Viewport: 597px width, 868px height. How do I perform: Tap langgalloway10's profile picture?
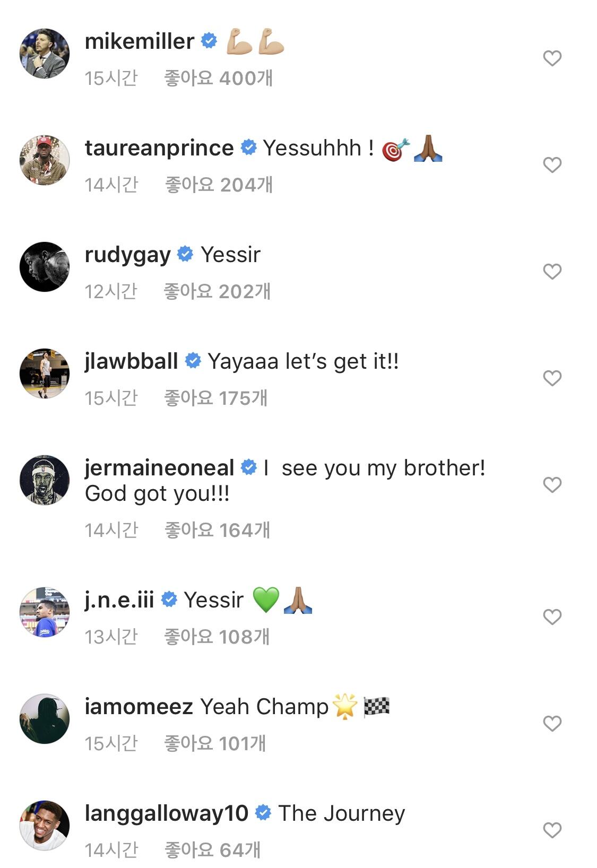pos(45,826)
